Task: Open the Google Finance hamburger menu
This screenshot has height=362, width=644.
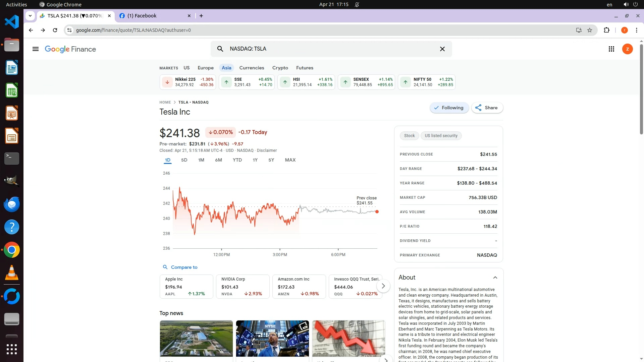Action: point(36,49)
